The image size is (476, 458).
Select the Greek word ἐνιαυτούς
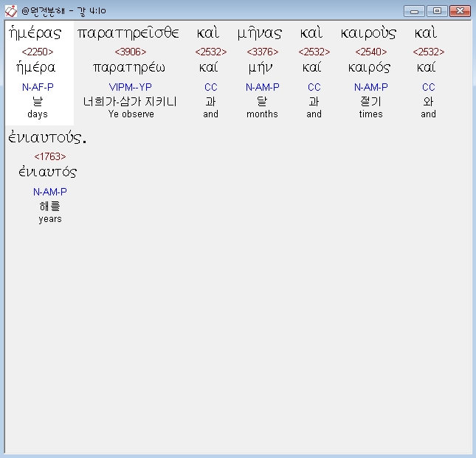coord(47,138)
